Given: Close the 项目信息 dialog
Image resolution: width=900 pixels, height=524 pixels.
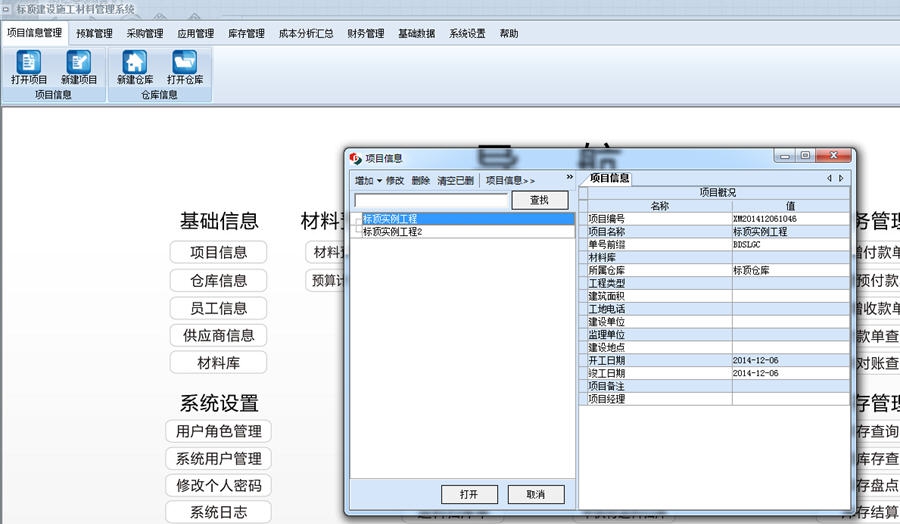Looking at the screenshot, I should click(833, 156).
